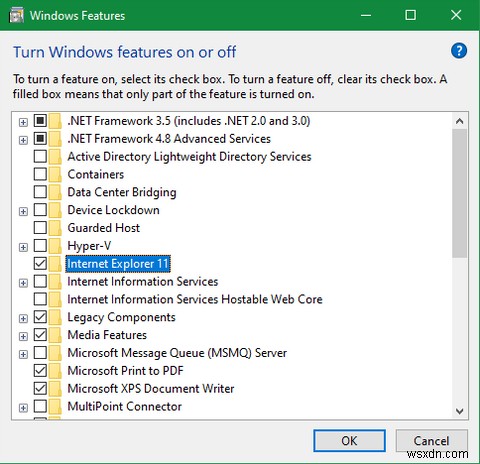Expand the Media Features node
This screenshot has width=480, height=464.
coord(23,337)
